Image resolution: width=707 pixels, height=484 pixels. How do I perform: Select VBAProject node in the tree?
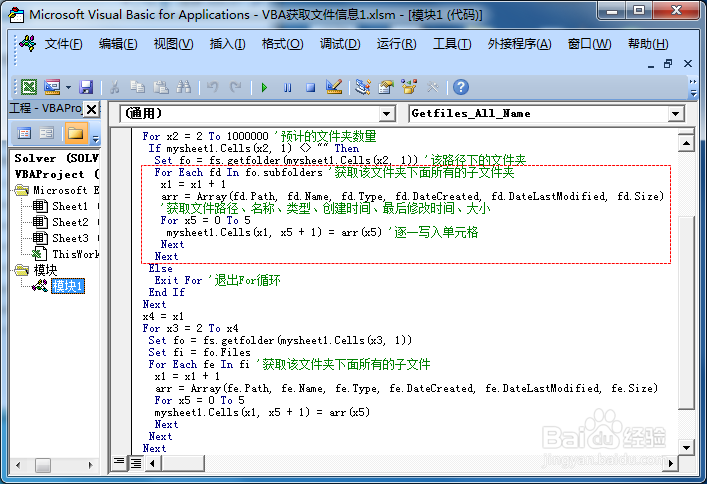[56, 174]
